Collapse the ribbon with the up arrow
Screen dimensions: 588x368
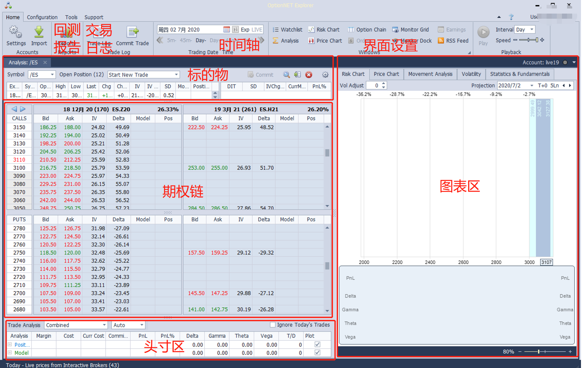tap(499, 17)
